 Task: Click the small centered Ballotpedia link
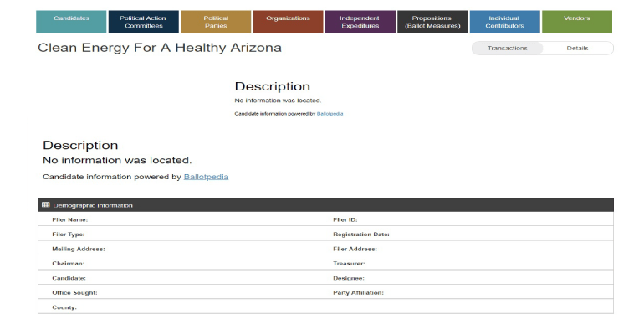[330, 114]
